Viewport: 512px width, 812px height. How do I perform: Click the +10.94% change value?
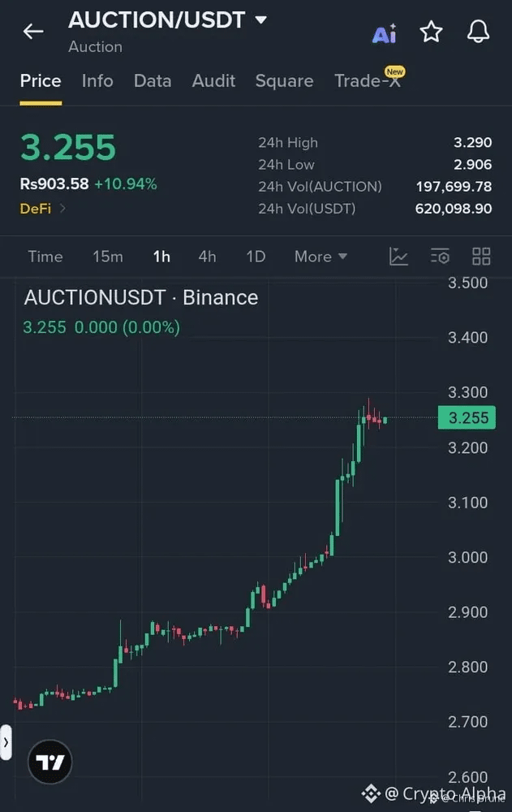pos(126,184)
